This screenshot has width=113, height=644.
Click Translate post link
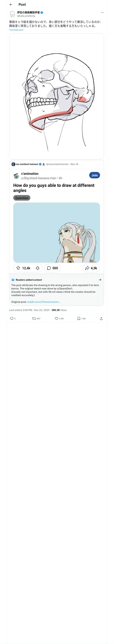pos(16,30)
